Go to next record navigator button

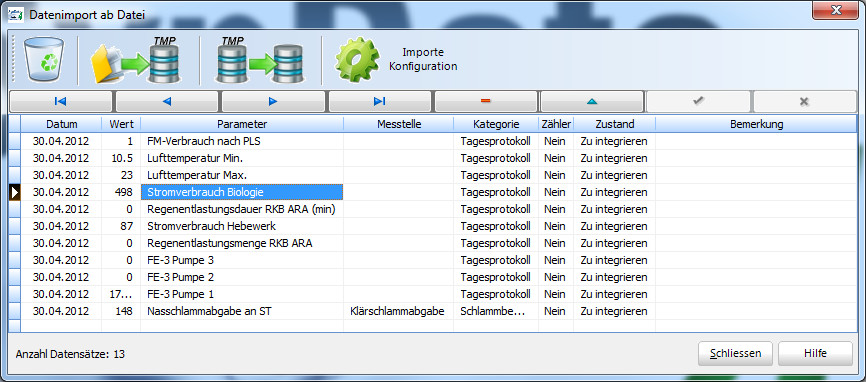coord(273,101)
